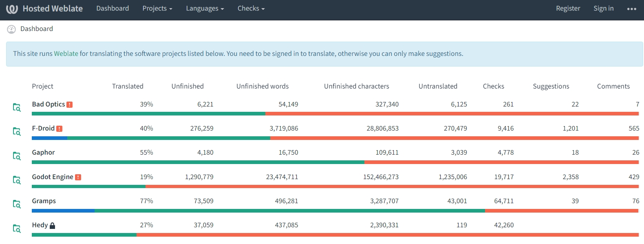Click the Weblate logo icon

(12, 9)
